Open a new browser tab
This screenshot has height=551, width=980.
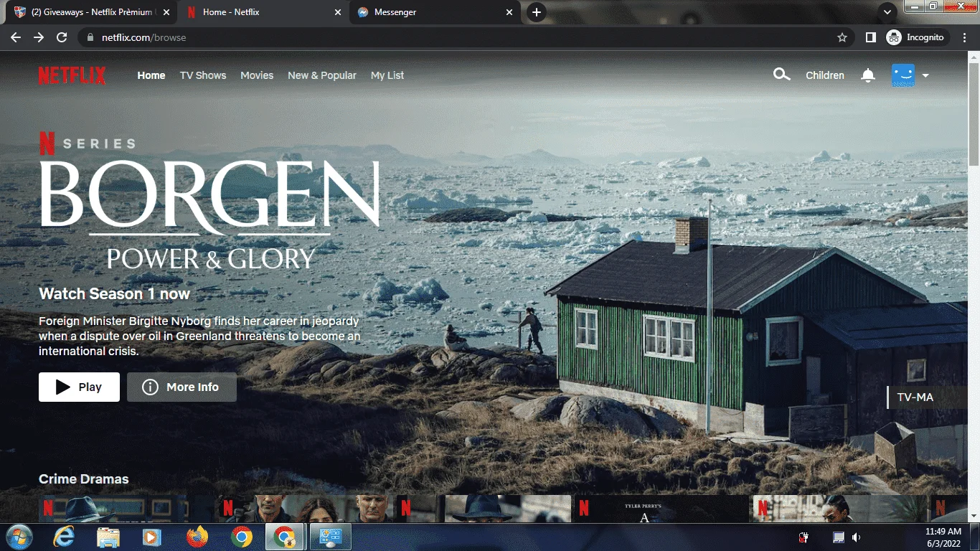tap(536, 12)
